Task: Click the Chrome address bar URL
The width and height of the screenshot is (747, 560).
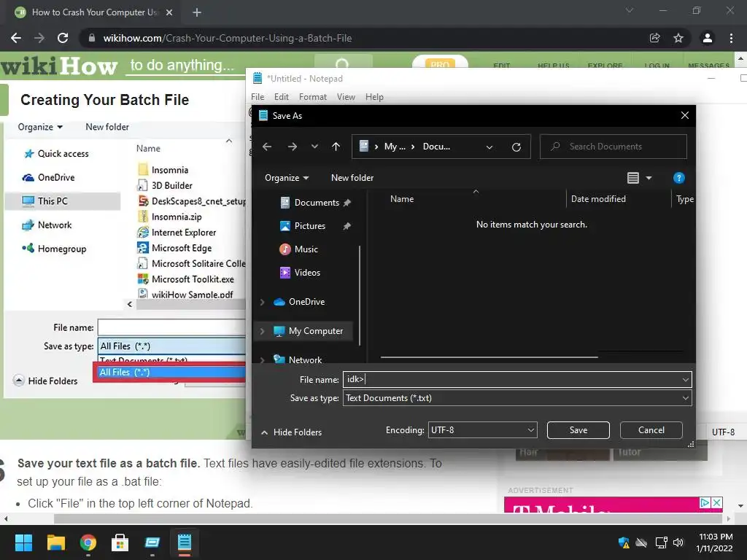Action: 228,38
